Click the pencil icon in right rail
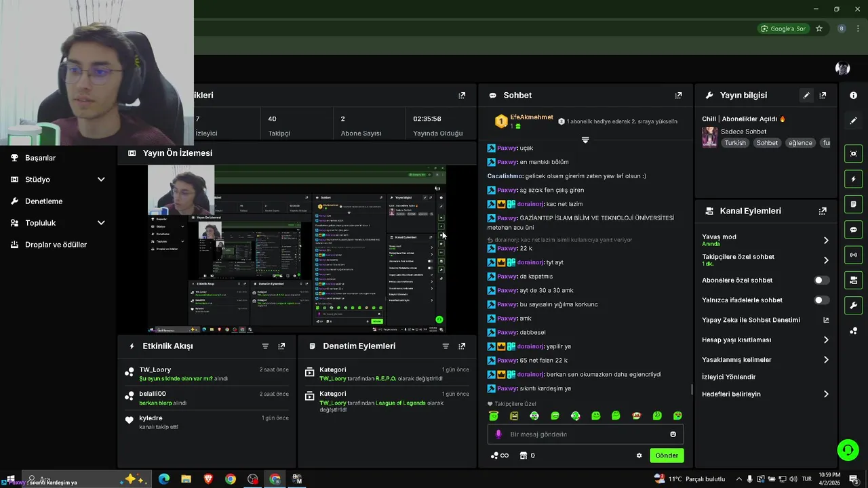 coord(853,121)
